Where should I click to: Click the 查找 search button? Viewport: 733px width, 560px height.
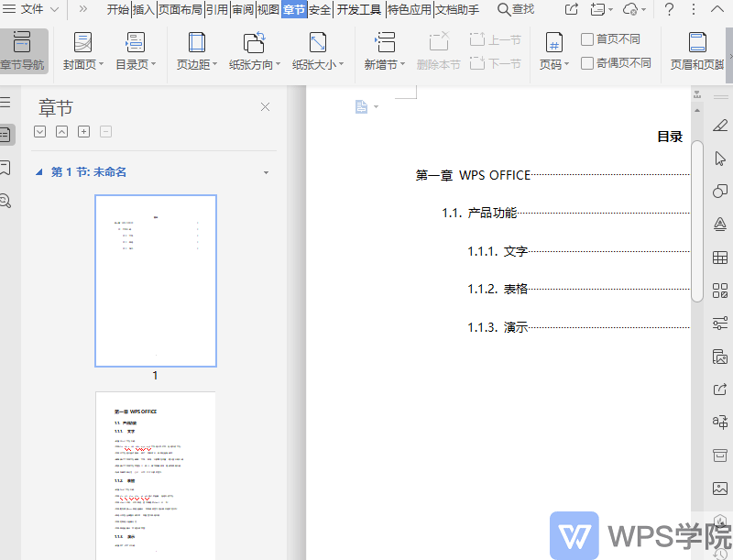(x=516, y=9)
